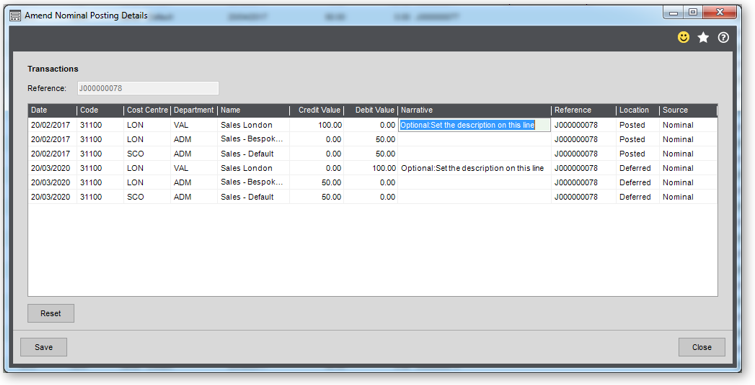Select the Sales - Default row dated 20/02/2017

pos(372,154)
